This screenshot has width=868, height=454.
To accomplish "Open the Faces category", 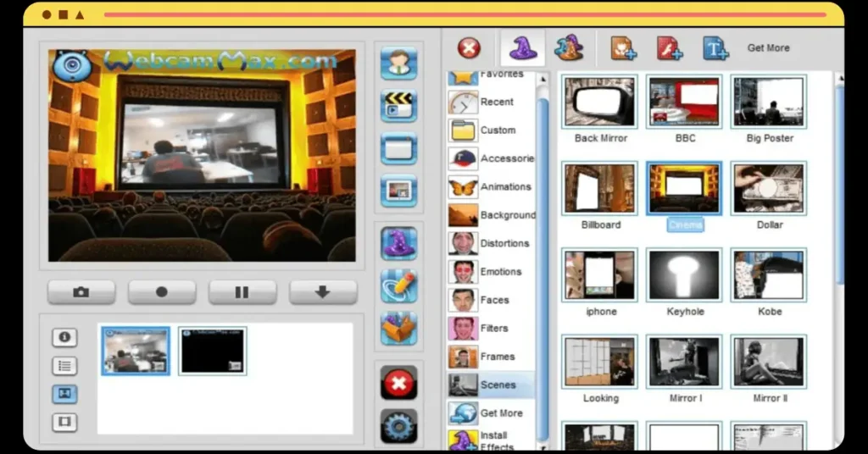I will pos(491,300).
